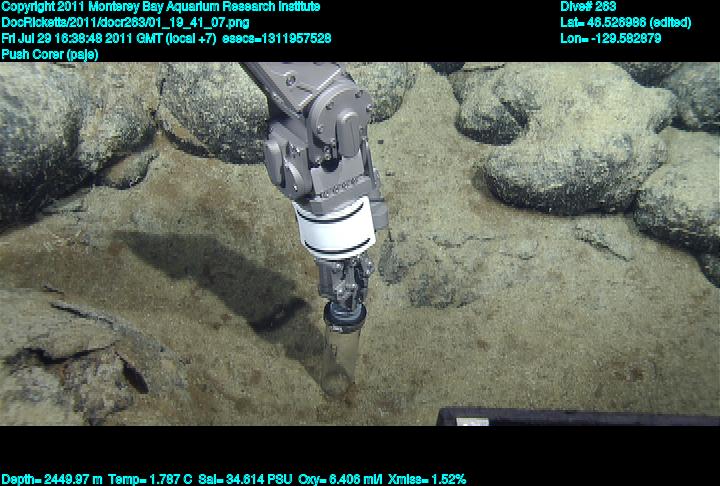Select the Xmiss= 1.52% reading

click(427, 479)
